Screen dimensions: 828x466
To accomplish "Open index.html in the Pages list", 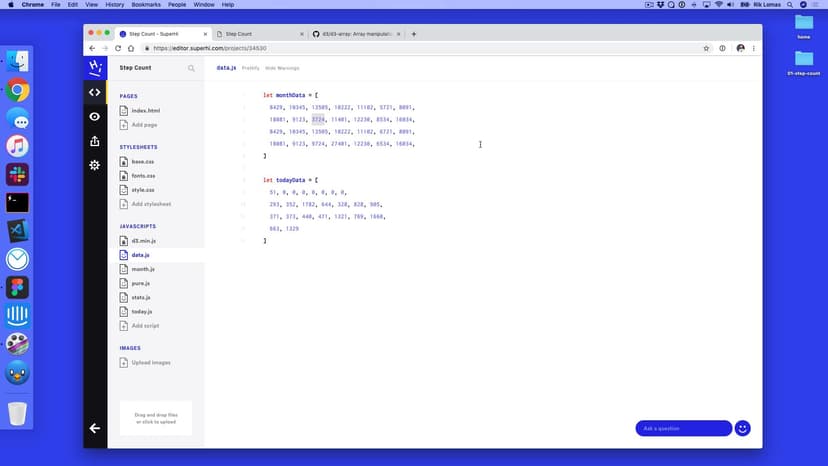I will (x=146, y=110).
